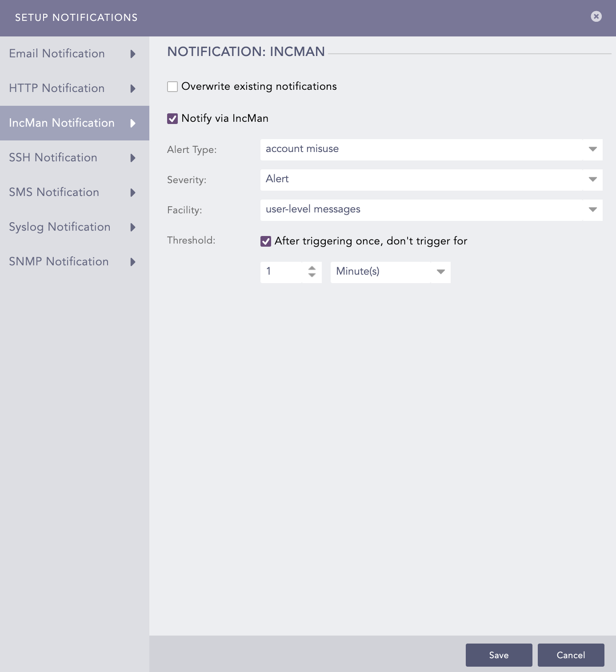616x672 pixels.
Task: Click the arrow icon beside Syslog Notification
Action: click(x=132, y=227)
